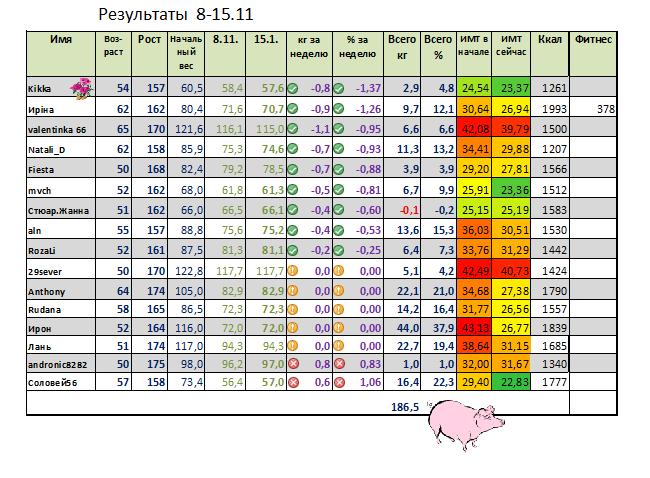Click green check beside -0,25 in RozaLi row

(339, 250)
